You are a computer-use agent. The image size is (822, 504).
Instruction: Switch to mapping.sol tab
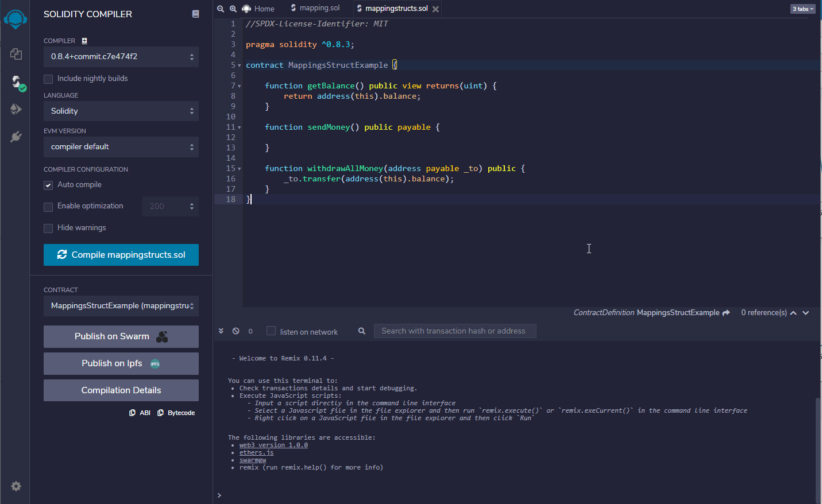(x=315, y=8)
